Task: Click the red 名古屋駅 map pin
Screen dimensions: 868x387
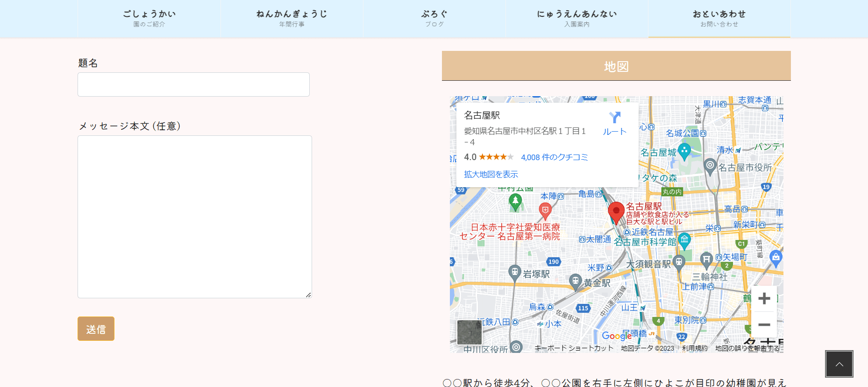Action: (616, 212)
